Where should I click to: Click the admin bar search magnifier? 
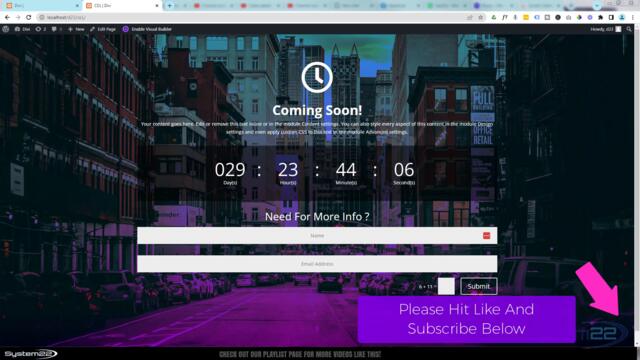point(629,29)
